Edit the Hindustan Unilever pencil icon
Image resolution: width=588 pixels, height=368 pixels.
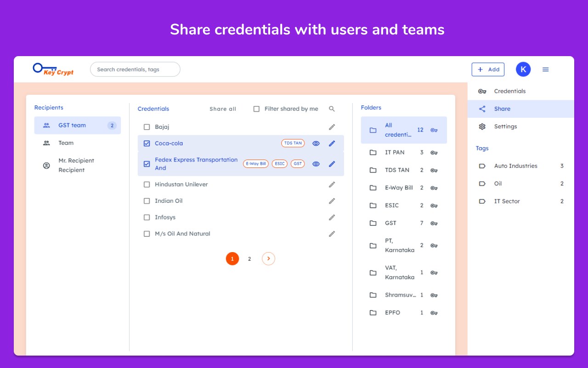[x=332, y=184]
